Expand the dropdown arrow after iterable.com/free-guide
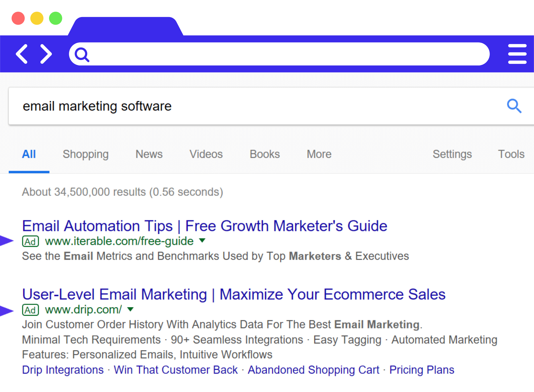The height and width of the screenshot is (392, 534). click(202, 240)
